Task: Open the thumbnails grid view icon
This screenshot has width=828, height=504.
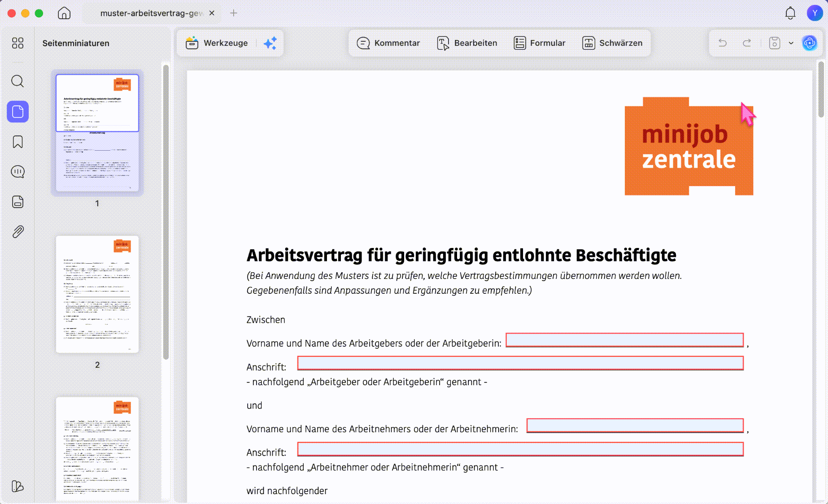Action: click(x=17, y=43)
